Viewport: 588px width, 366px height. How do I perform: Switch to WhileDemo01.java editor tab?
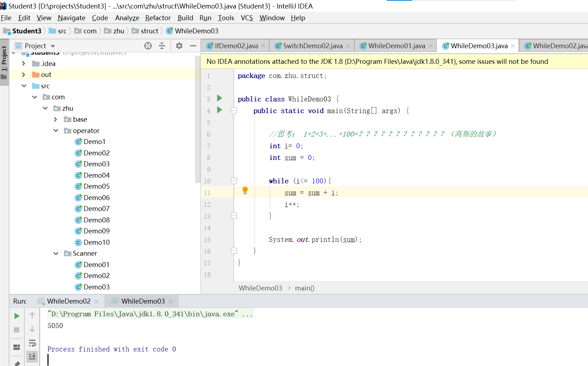(396, 46)
